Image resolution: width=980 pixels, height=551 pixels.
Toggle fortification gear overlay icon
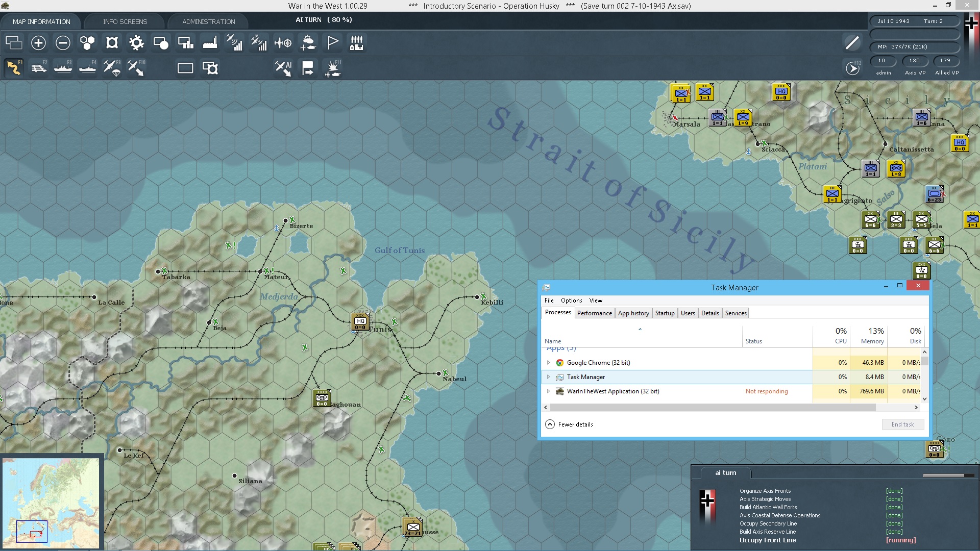pos(136,43)
